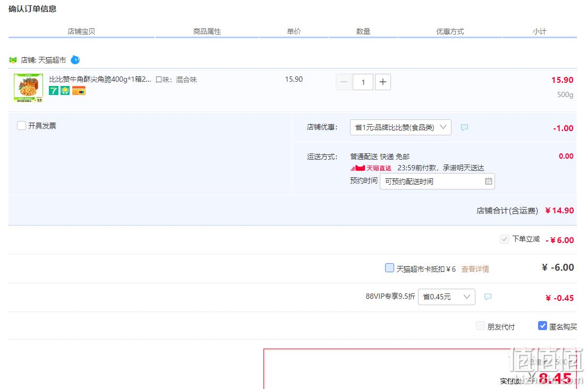Increase quantity with the plus button
588x389 pixels.
coord(382,82)
